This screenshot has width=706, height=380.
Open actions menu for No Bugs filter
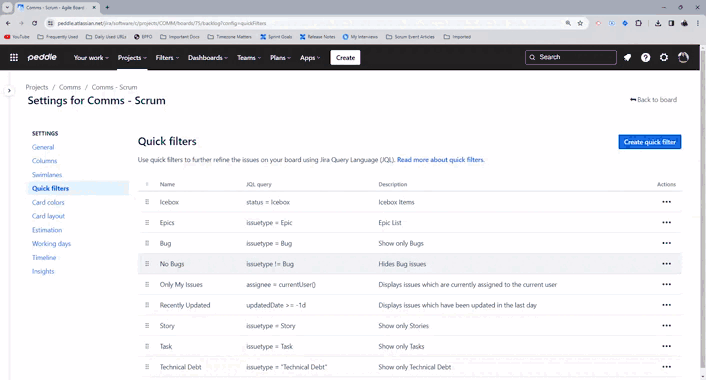666,264
